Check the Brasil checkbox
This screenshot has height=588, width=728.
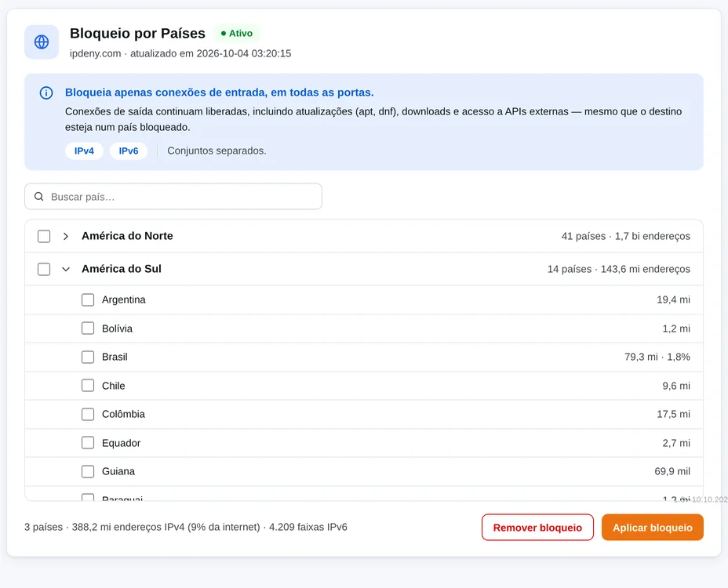88,357
